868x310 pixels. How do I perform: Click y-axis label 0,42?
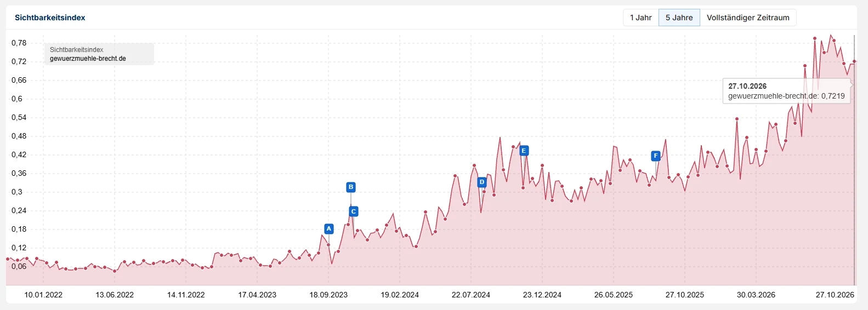[x=19, y=154]
